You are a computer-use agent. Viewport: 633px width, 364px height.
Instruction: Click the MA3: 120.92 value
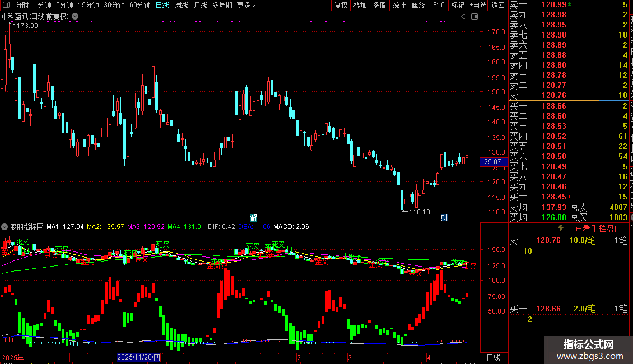coord(146,227)
